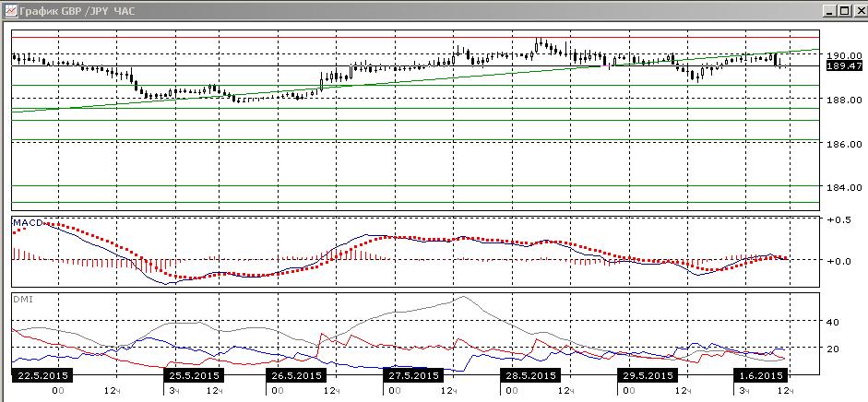
Task: Select the 29.5.2015 date marker
Action: [x=648, y=375]
